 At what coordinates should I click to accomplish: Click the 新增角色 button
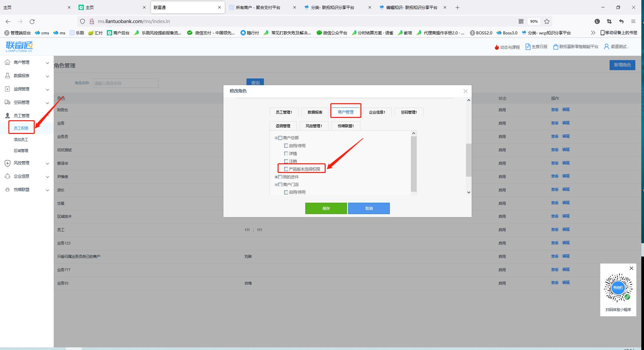tap(622, 65)
